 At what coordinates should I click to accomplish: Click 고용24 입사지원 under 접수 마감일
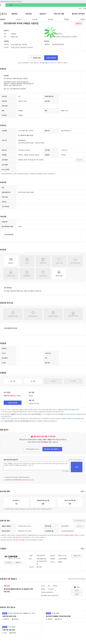[x=13, y=403]
